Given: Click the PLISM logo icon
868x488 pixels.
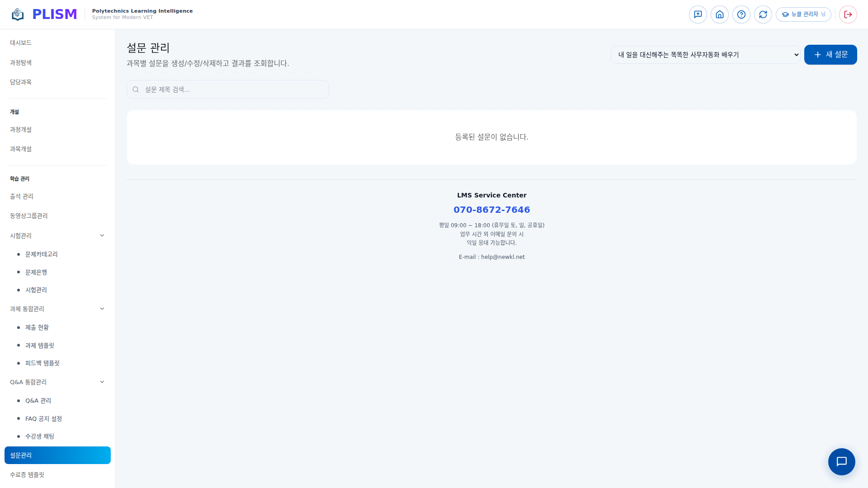Looking at the screenshot, I should 18,14.
